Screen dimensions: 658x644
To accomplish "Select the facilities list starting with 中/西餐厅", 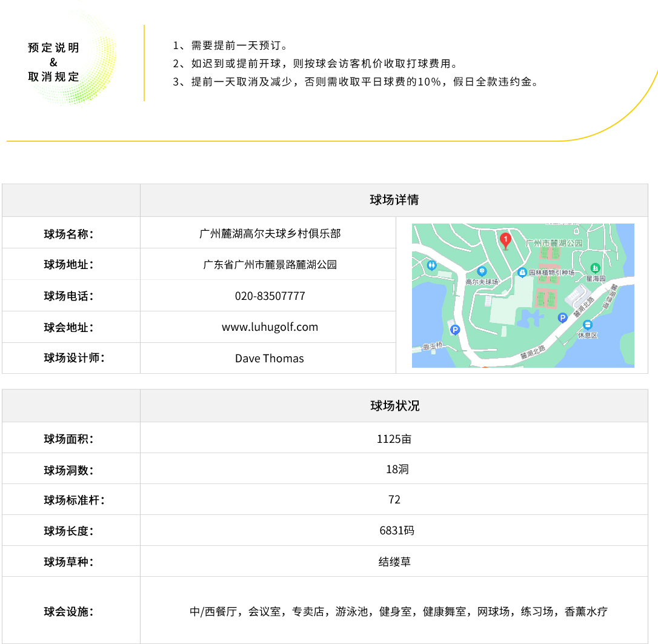I will [x=398, y=611].
